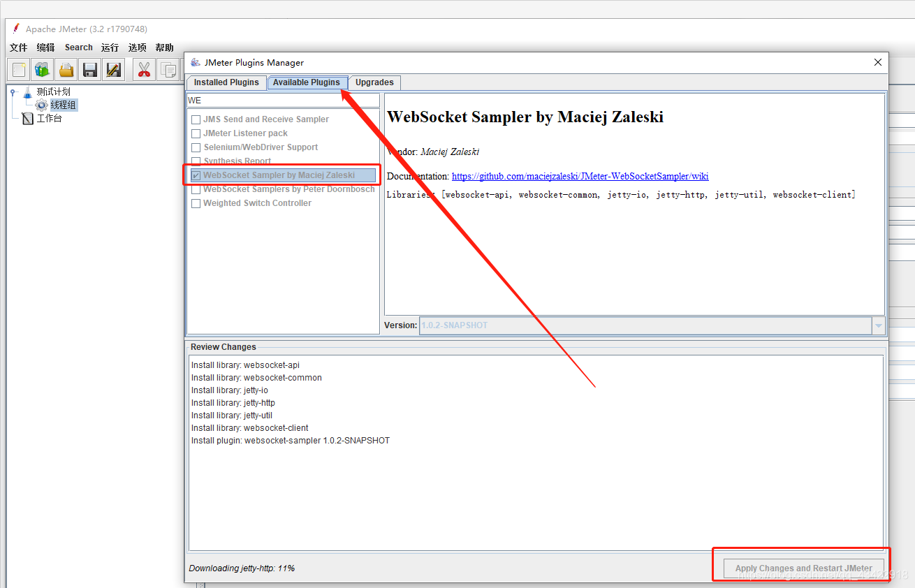Screen dimensions: 915x588
Task: Check JMS Send and Receive Sampler checkbox
Action: (x=196, y=119)
